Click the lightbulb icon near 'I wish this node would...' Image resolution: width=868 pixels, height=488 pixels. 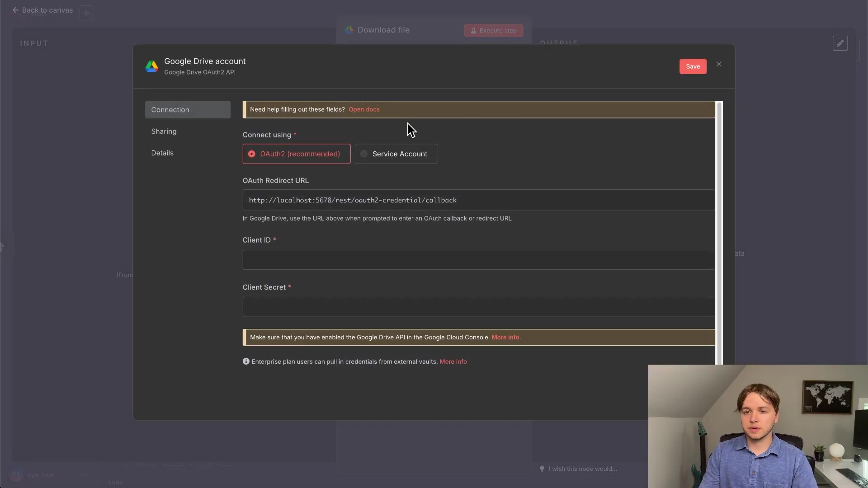point(542,469)
